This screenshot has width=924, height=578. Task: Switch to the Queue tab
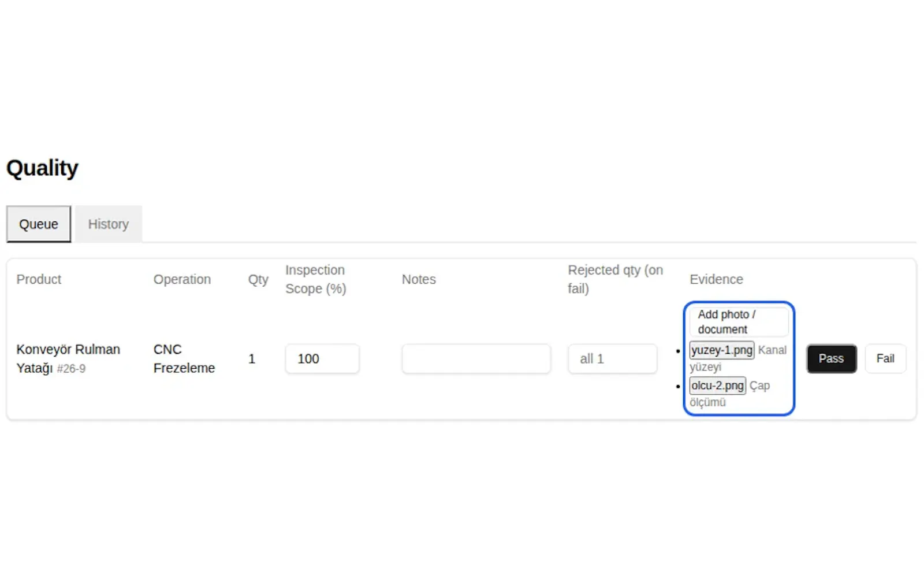point(39,224)
